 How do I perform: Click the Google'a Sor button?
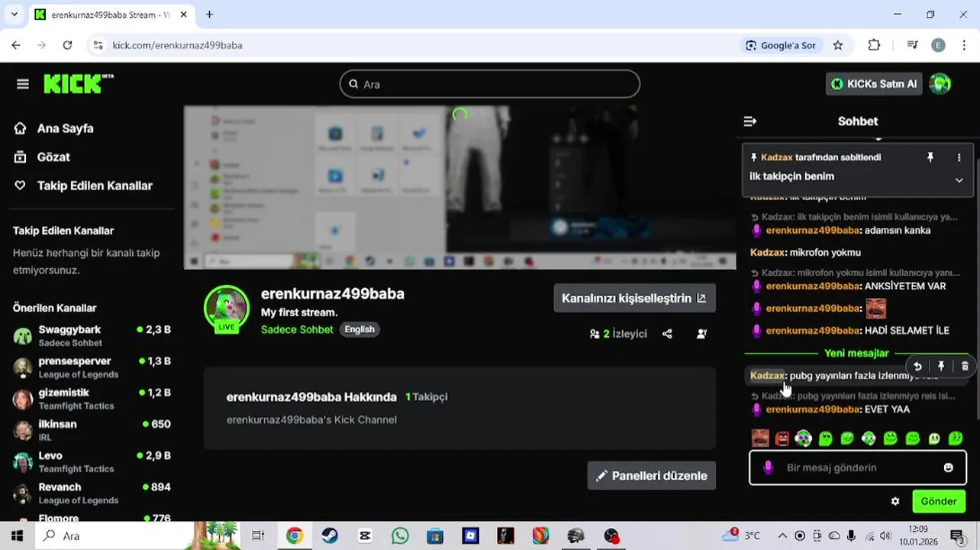(x=781, y=45)
